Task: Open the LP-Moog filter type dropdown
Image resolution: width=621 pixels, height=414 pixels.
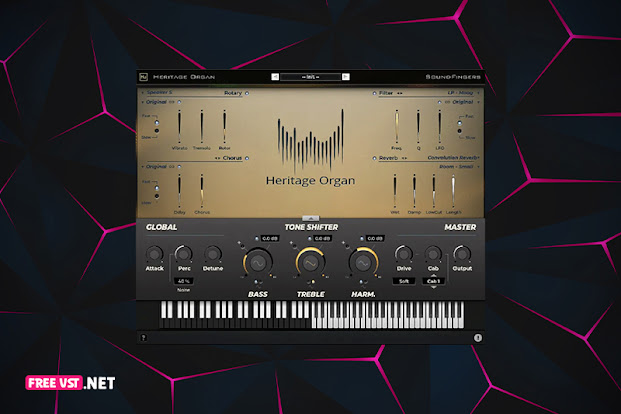Action: [463, 93]
